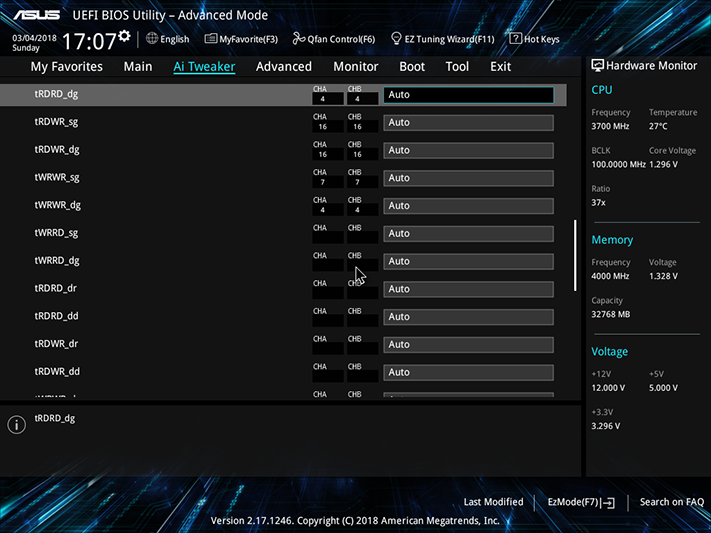This screenshot has width=711, height=533.
Task: Click the settings list scrollbar thumb
Action: pyautogui.click(x=575, y=255)
